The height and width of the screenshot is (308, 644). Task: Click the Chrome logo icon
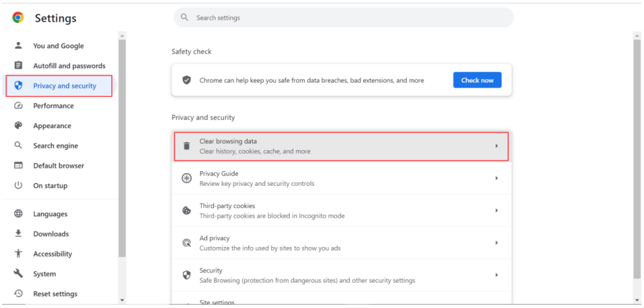(18, 18)
